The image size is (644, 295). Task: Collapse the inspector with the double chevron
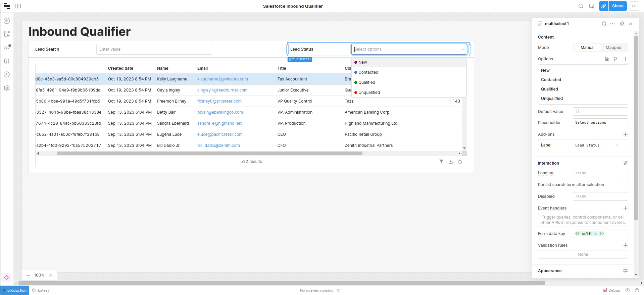(631, 24)
